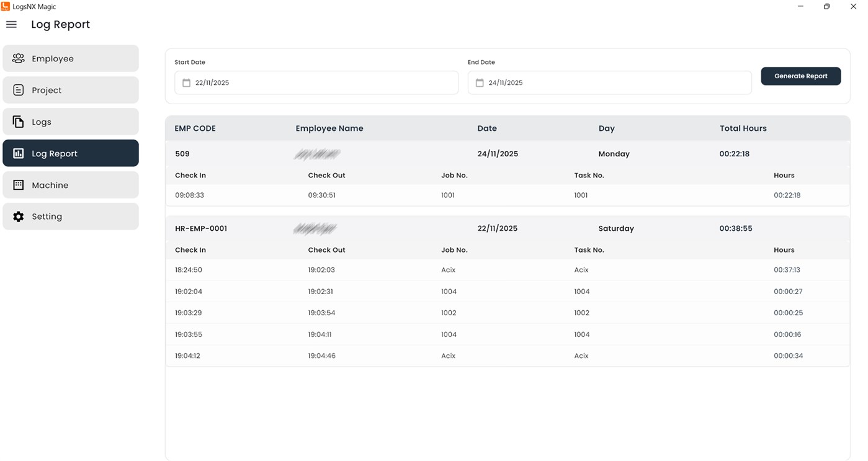Screen dimensions: 868x461
Task: Close the LogsNX Magic window
Action: click(853, 6)
